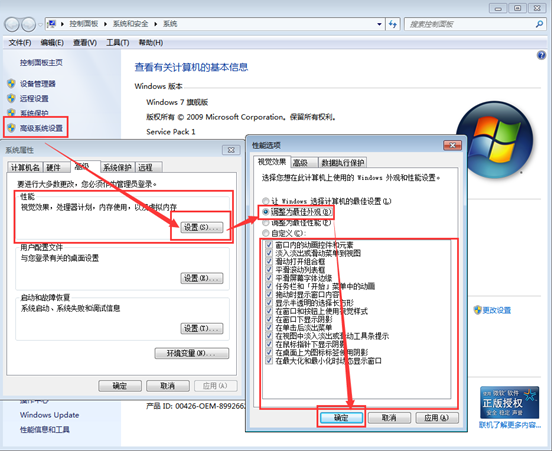Close the 系统属性 dialog
Viewport: 552px width, 452px height.
[x=231, y=150]
